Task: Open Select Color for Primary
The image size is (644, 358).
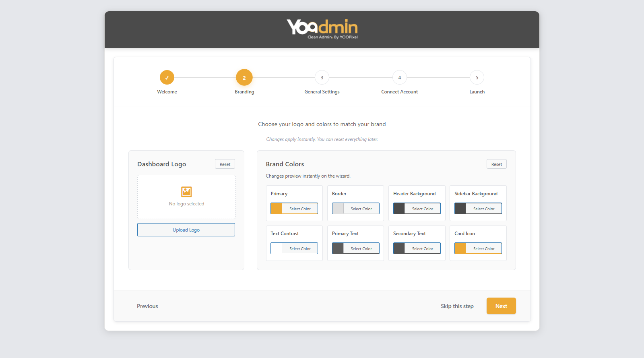Action: (300, 209)
